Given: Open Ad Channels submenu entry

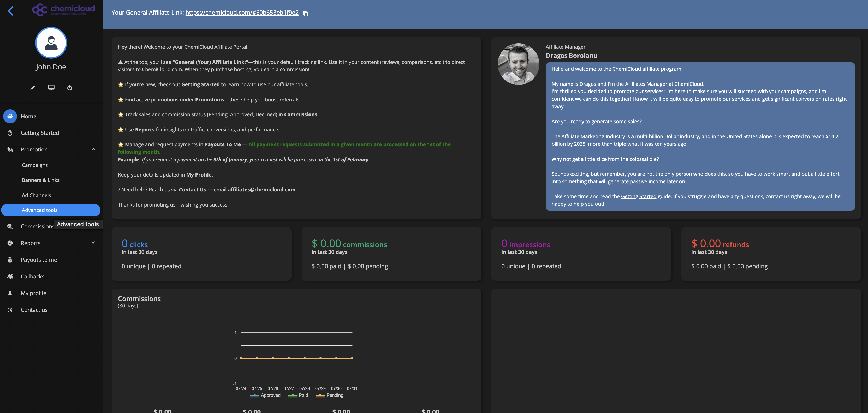Looking at the screenshot, I should [36, 195].
